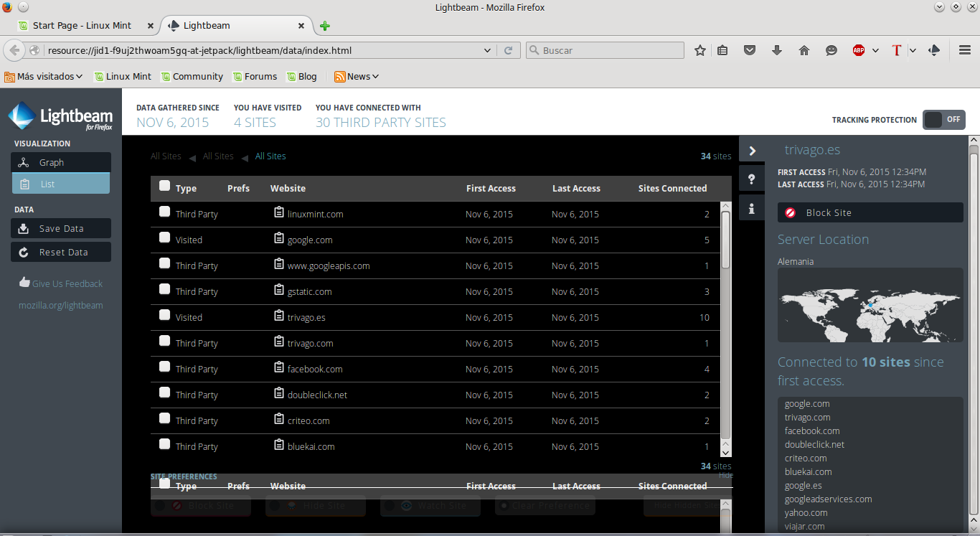
Task: Open the help question mark panel
Action: pyautogui.click(x=752, y=179)
